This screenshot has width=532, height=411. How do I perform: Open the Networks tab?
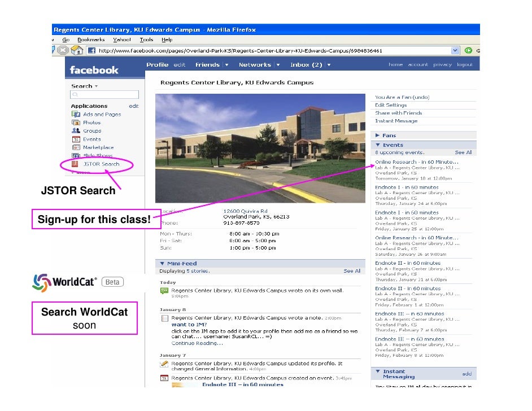(255, 64)
